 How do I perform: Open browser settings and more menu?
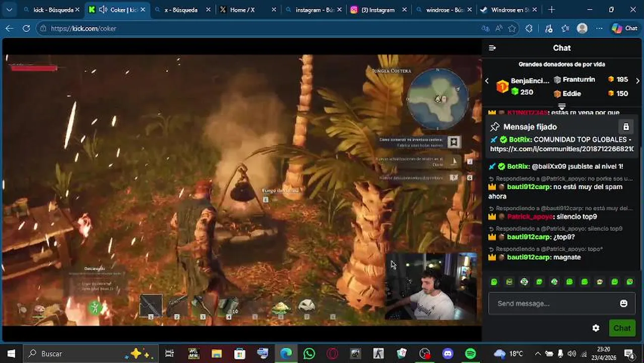point(599,29)
